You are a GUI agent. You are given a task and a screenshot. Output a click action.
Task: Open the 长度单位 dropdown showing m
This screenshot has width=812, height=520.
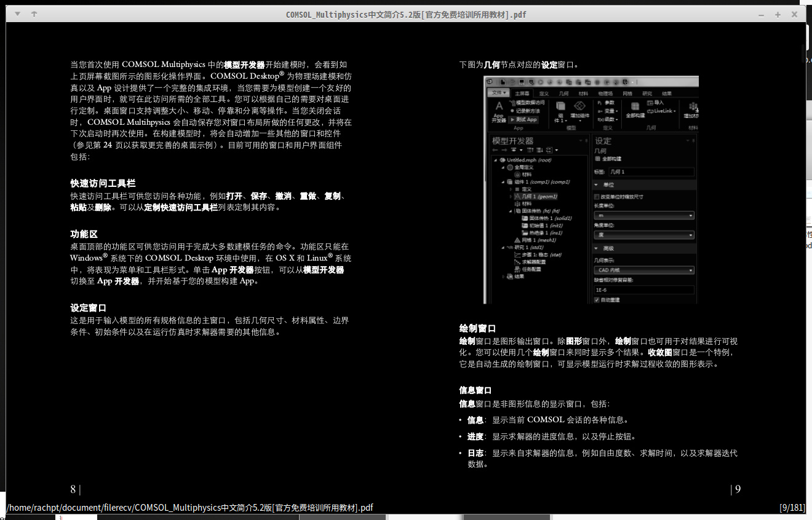coord(644,215)
